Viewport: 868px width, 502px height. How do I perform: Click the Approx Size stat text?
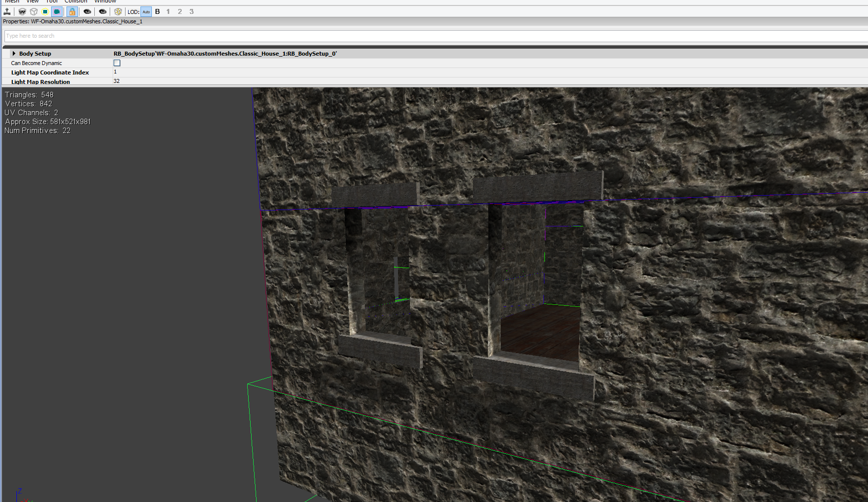click(48, 122)
